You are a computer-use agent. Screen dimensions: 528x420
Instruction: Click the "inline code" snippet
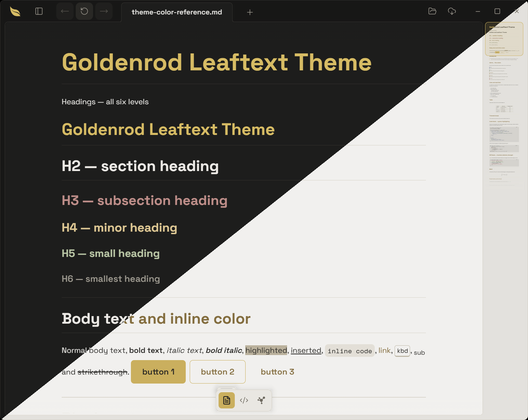[x=350, y=351]
